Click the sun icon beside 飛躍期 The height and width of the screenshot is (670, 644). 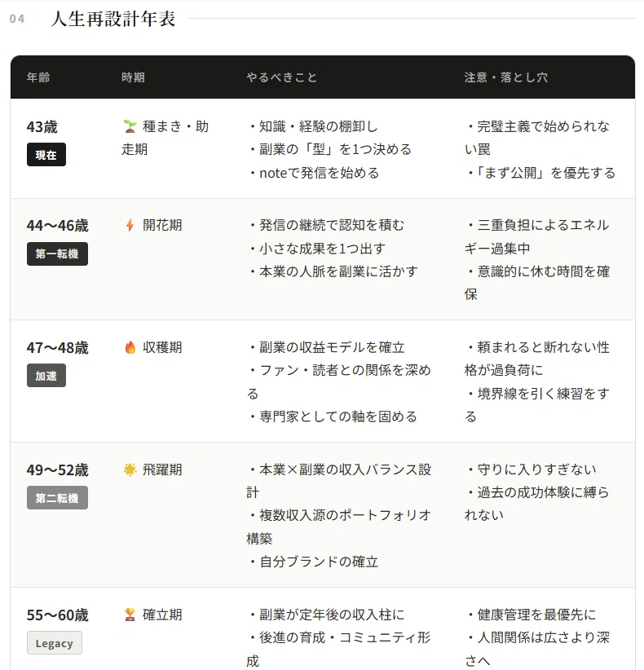[x=130, y=469]
